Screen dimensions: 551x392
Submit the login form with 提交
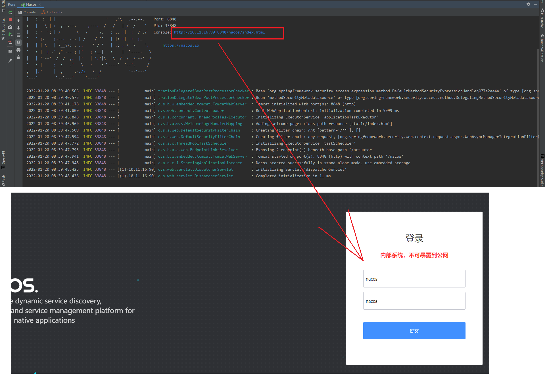[414, 331]
